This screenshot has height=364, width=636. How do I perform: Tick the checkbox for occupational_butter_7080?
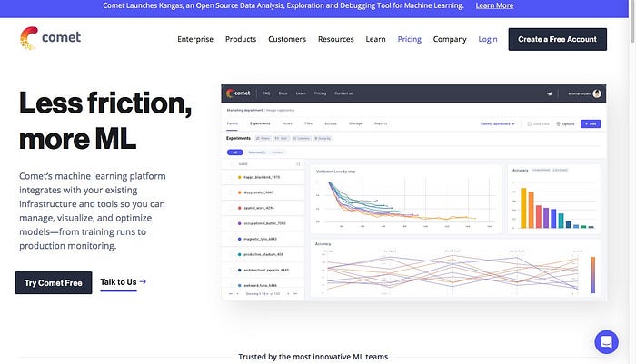coord(232,223)
